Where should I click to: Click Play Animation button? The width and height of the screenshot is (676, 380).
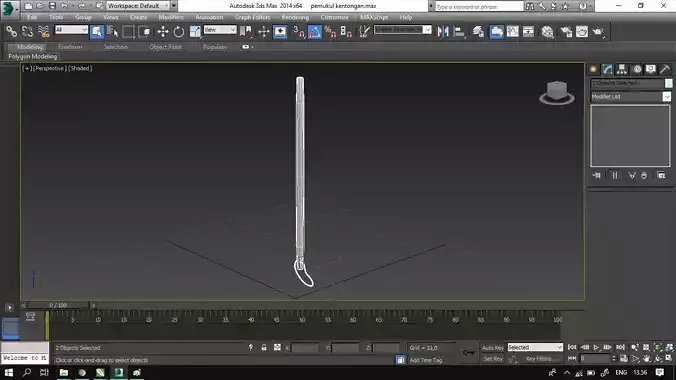click(596, 347)
